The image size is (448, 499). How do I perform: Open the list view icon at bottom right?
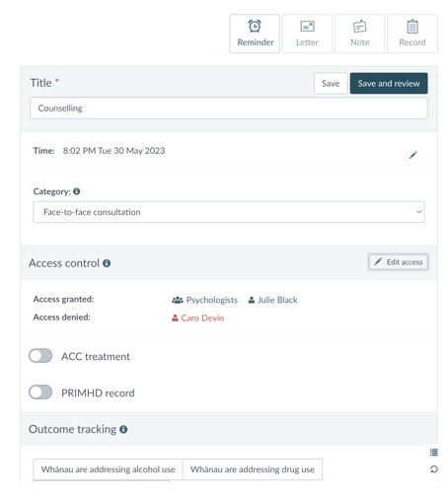click(x=434, y=453)
